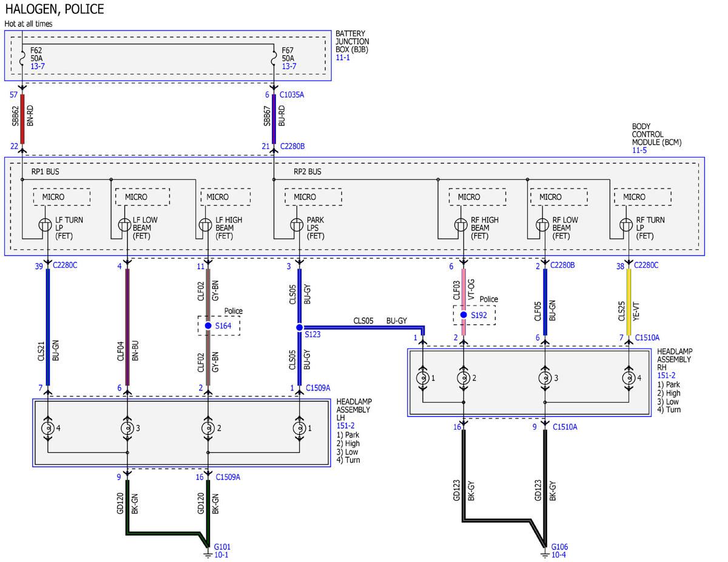
Task: Open the 11-5 Body Control Module reference
Action: coord(639,150)
